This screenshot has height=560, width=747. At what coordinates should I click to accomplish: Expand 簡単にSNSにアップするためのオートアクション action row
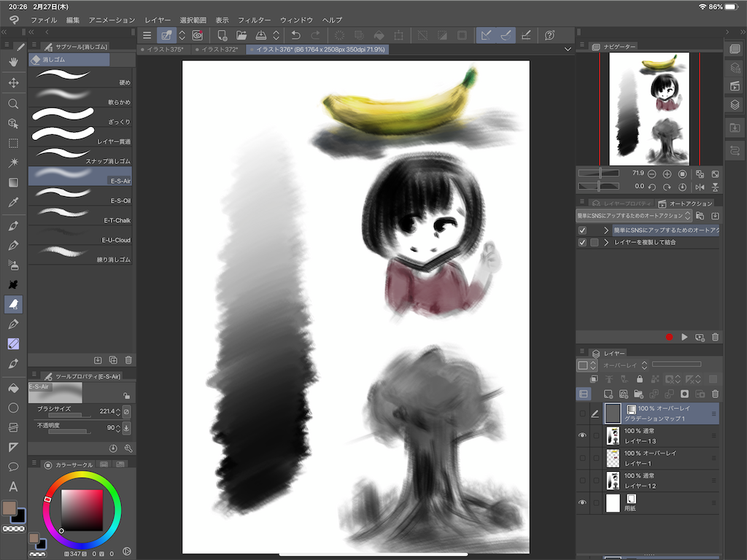point(606,230)
